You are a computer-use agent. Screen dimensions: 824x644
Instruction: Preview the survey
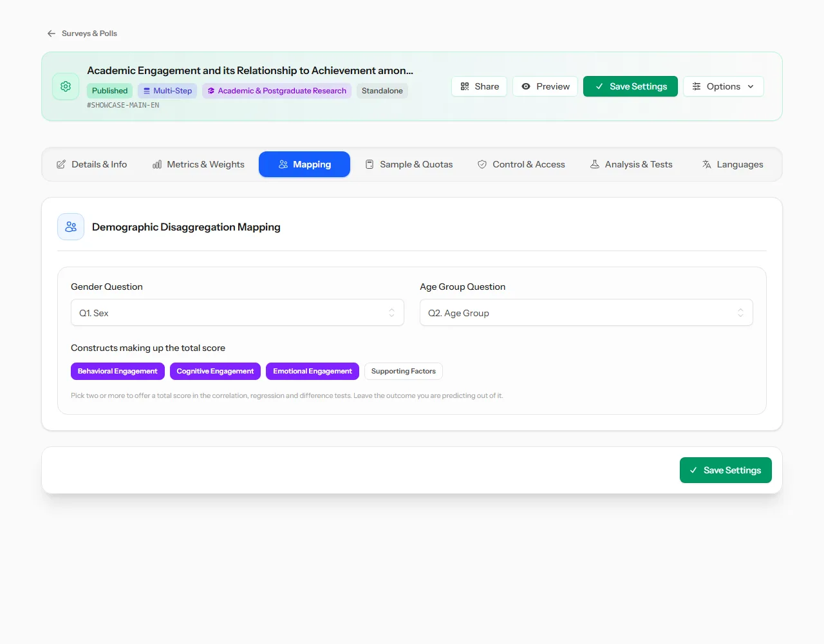[545, 86]
